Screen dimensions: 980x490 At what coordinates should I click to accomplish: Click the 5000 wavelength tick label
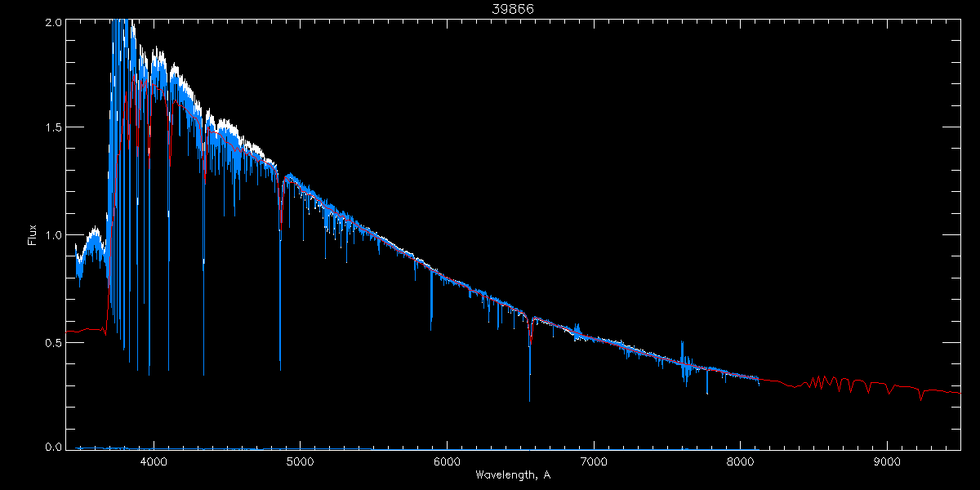click(x=300, y=461)
